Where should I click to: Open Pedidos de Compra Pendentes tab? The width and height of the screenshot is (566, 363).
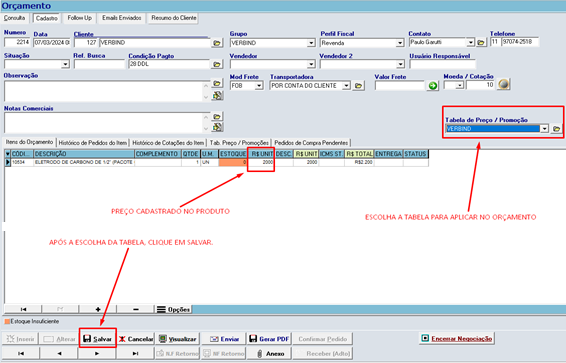311,143
